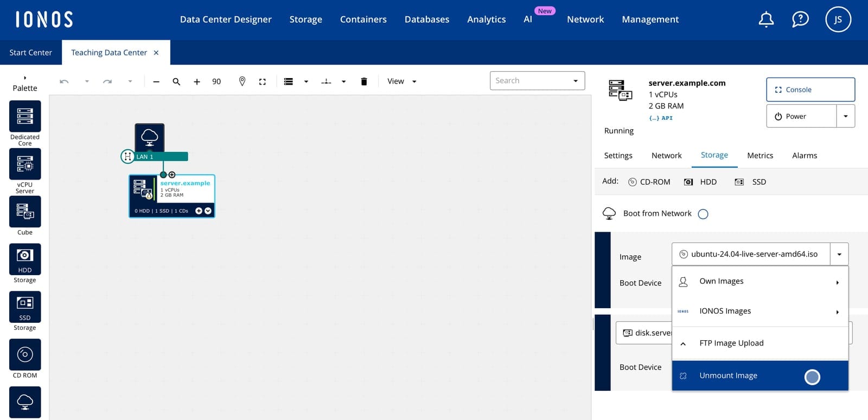The image size is (868, 420).
Task: Choose IONOS Images submenu
Action: pyautogui.click(x=760, y=311)
